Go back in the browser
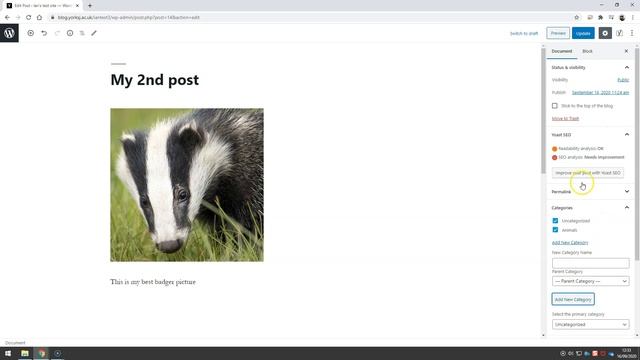 click(7, 18)
